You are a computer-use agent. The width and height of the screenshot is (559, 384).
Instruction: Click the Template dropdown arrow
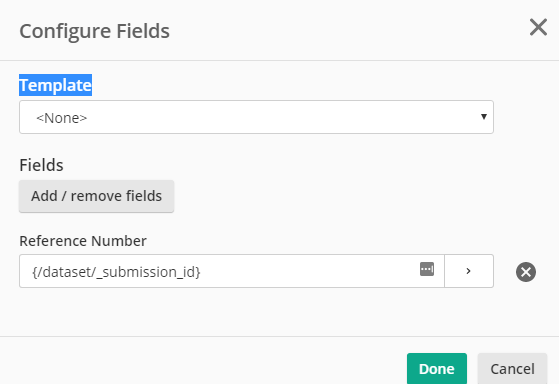484,117
